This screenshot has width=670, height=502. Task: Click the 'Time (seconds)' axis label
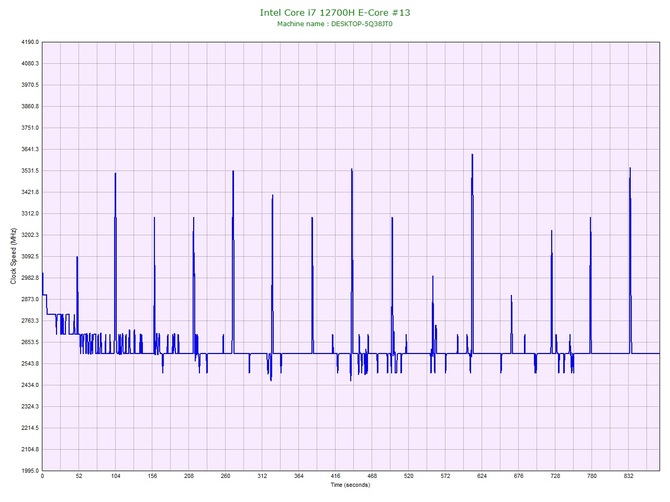pos(350,485)
